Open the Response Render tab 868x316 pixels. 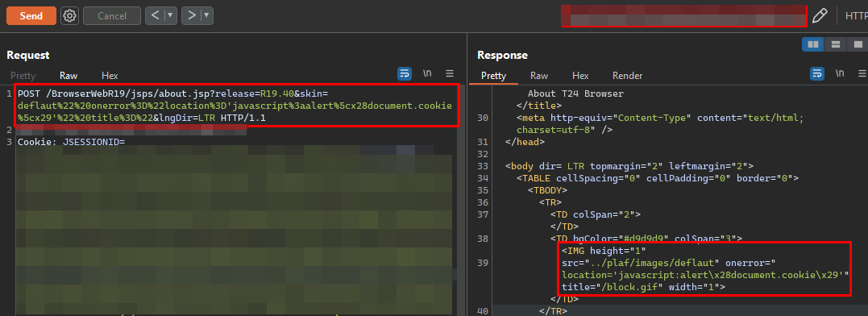tap(627, 76)
